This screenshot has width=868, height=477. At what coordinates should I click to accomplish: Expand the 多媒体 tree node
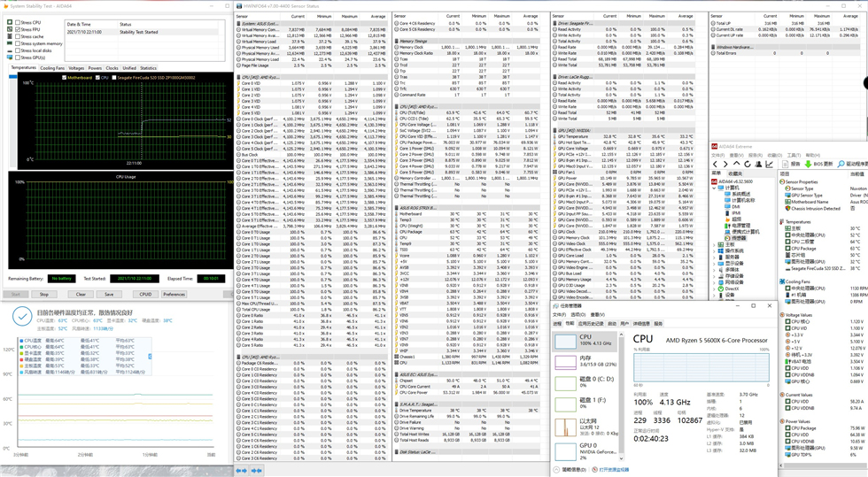coord(714,270)
